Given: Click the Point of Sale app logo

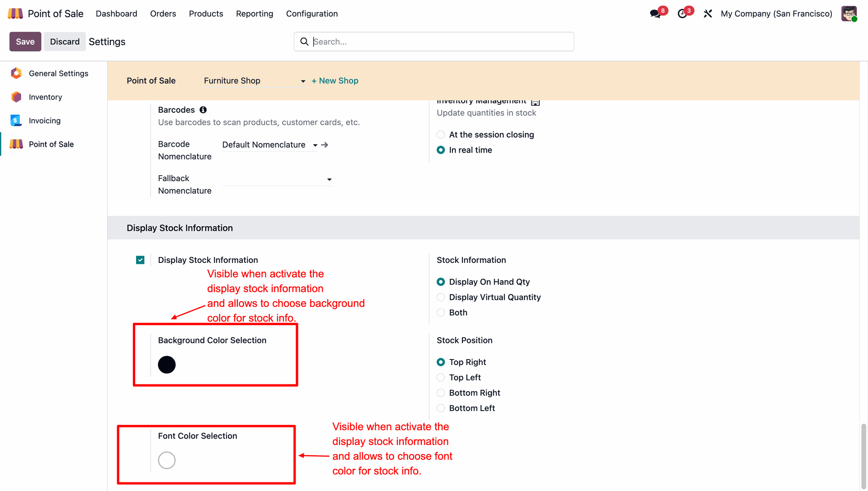Looking at the screenshot, I should [15, 14].
